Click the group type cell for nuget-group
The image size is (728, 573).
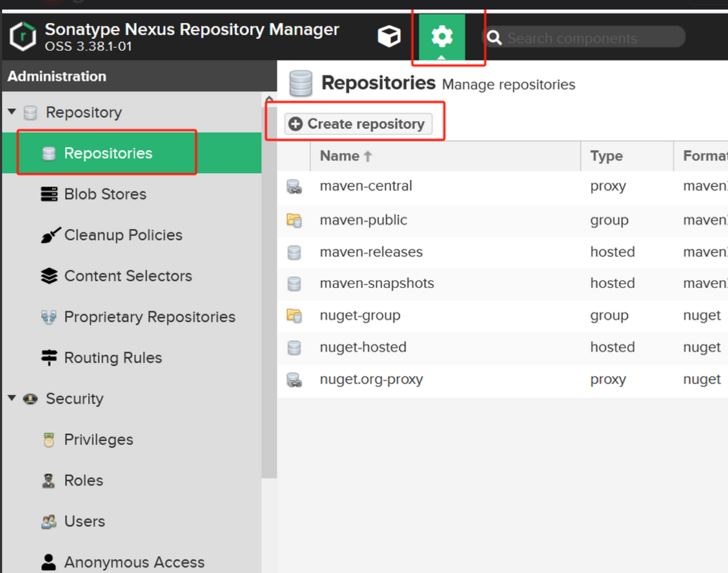click(x=609, y=316)
